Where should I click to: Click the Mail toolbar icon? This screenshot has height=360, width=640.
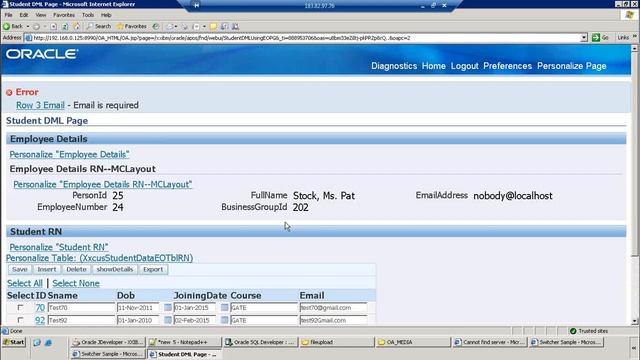click(170, 27)
